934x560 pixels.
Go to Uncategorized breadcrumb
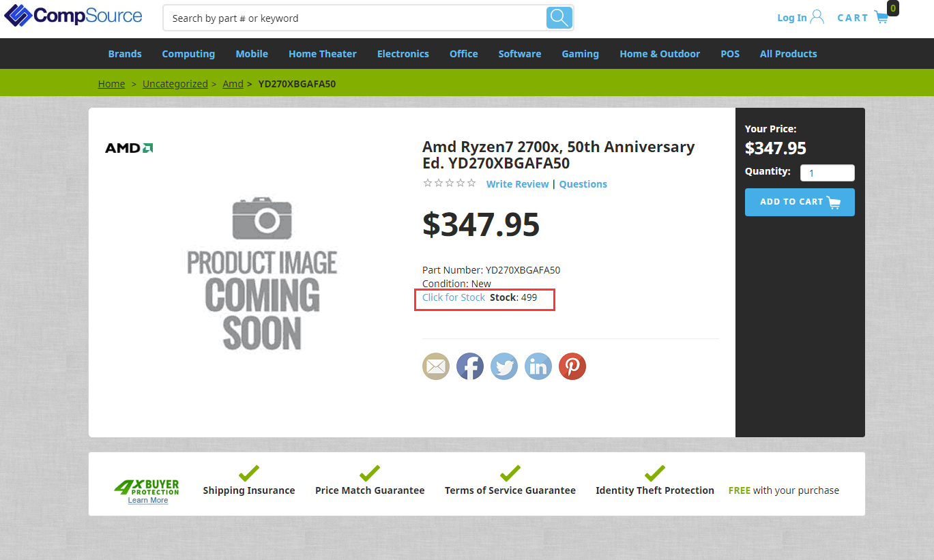175,84
